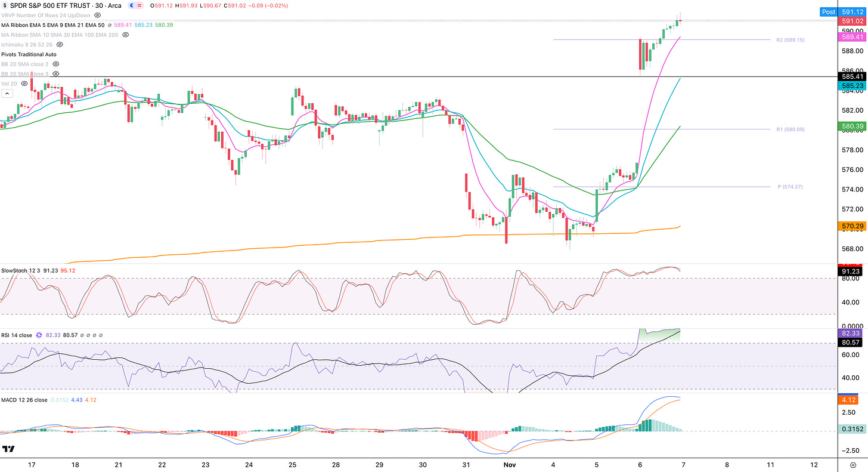This screenshot has width=868, height=472.
Task: Click the P (574.27) pivot label
Action: pos(790,187)
